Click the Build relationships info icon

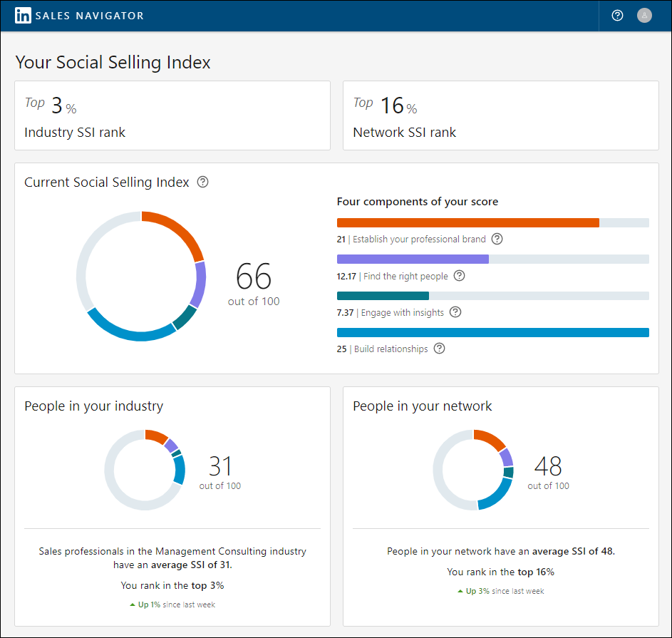point(440,349)
